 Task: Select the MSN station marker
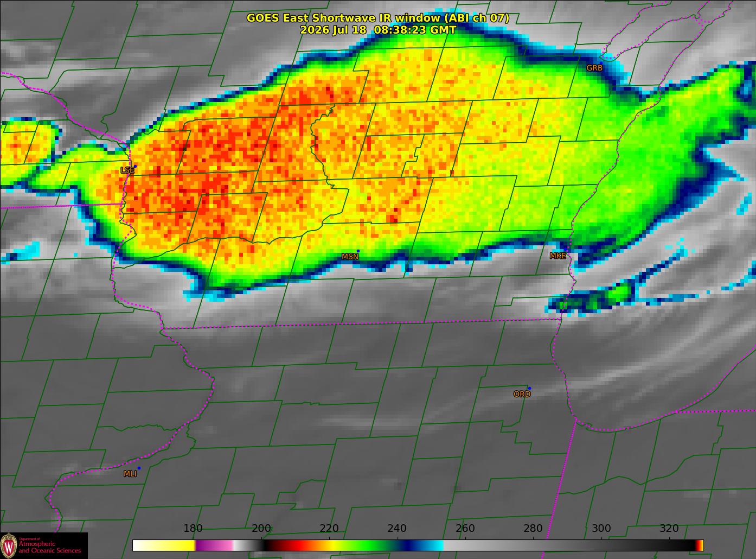point(358,251)
